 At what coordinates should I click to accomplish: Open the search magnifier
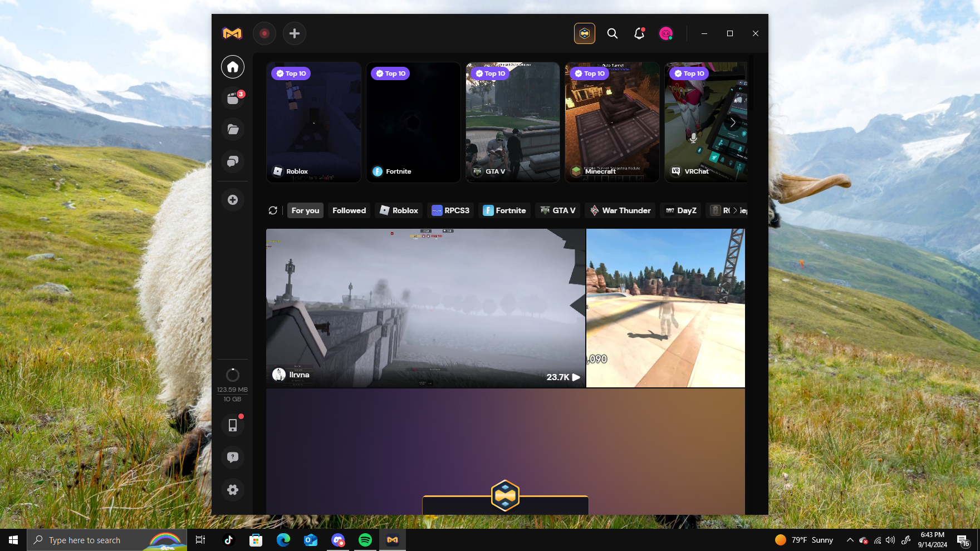pos(612,33)
